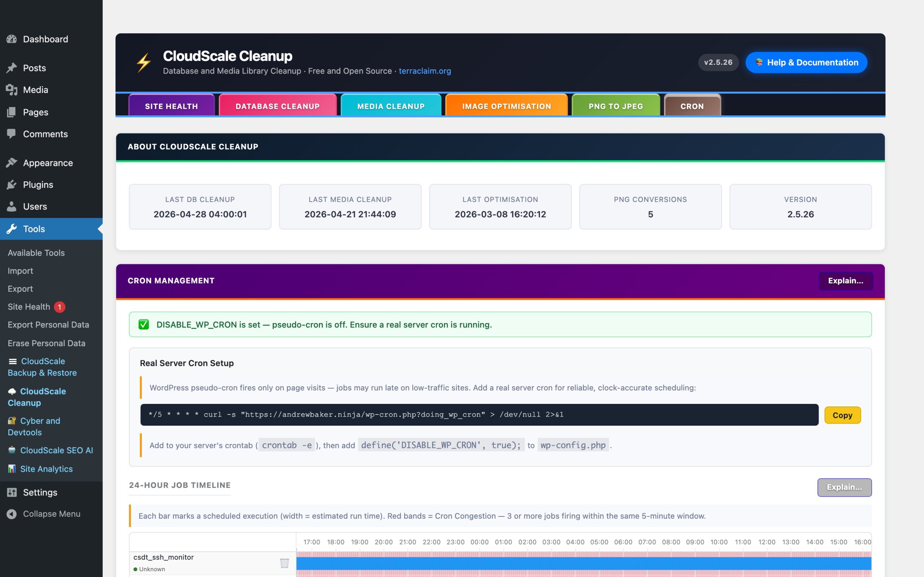Click the Tools wrench icon

(12, 229)
